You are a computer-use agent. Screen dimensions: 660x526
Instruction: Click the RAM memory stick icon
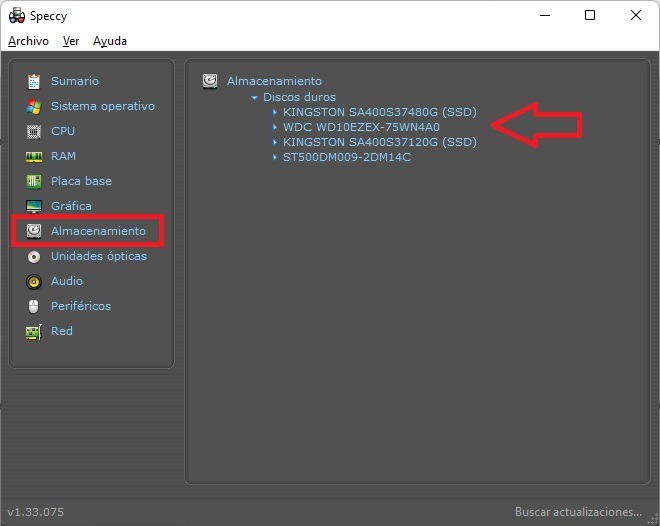coord(34,157)
